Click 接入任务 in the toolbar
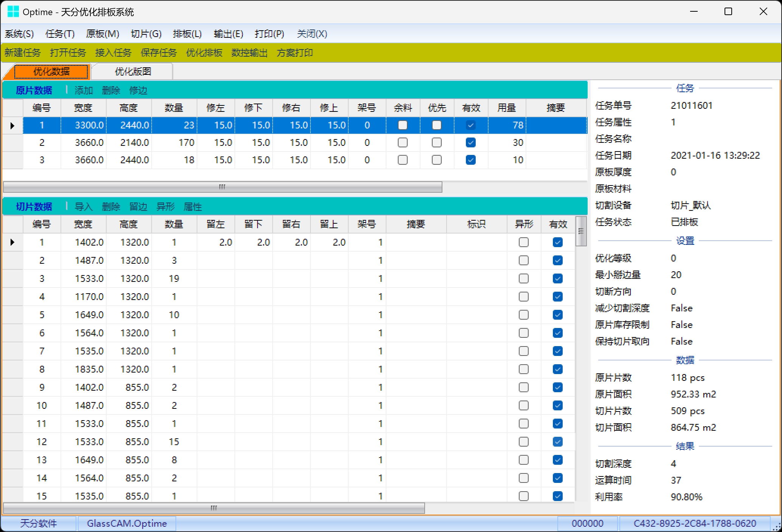The height and width of the screenshot is (532, 782). 113,53
